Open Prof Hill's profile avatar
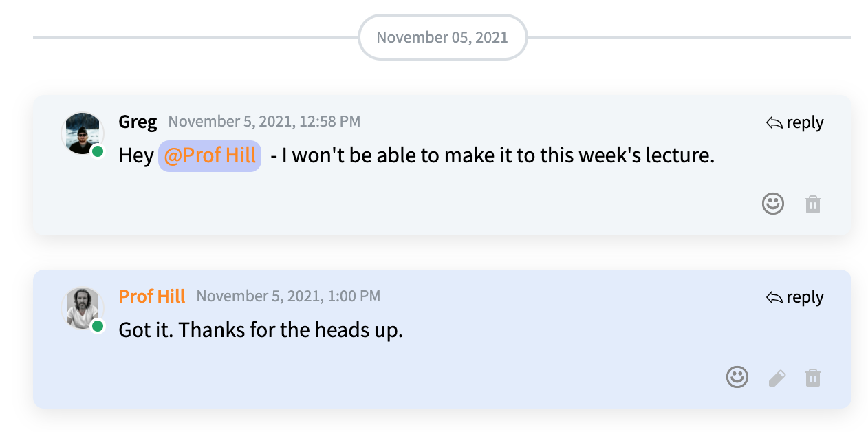 (x=83, y=308)
